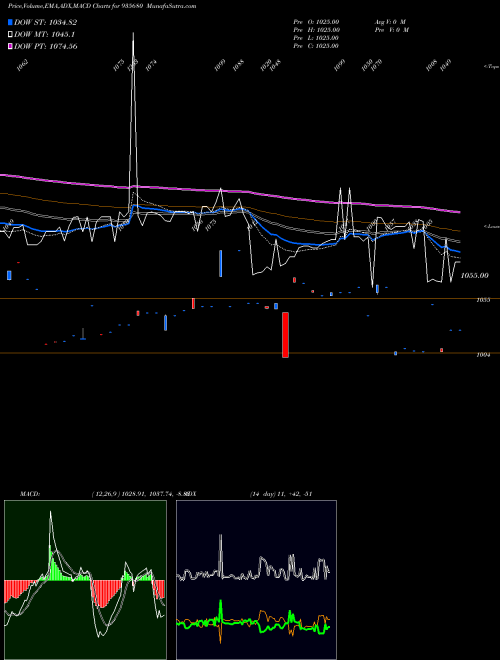Select the 'DOW MT: 1045.1' legend text

click(45, 35)
